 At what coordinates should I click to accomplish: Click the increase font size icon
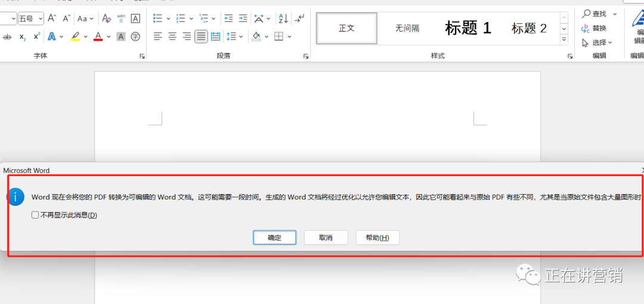(52, 18)
